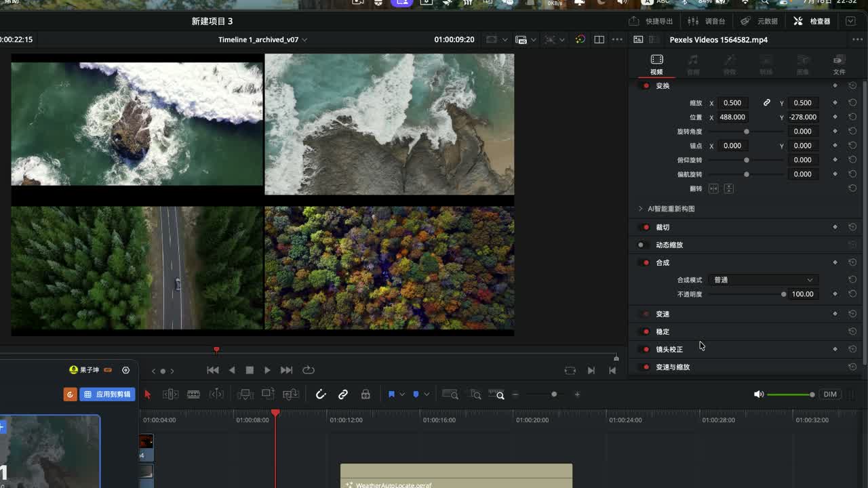
Task: Open the 合成模式 普通 dropdown
Action: tap(762, 280)
